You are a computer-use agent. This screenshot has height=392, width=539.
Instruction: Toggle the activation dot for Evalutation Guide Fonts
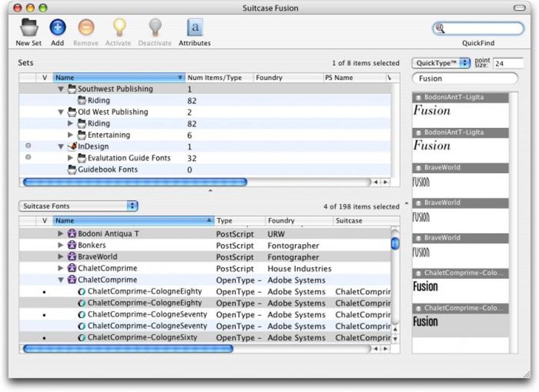tap(28, 157)
